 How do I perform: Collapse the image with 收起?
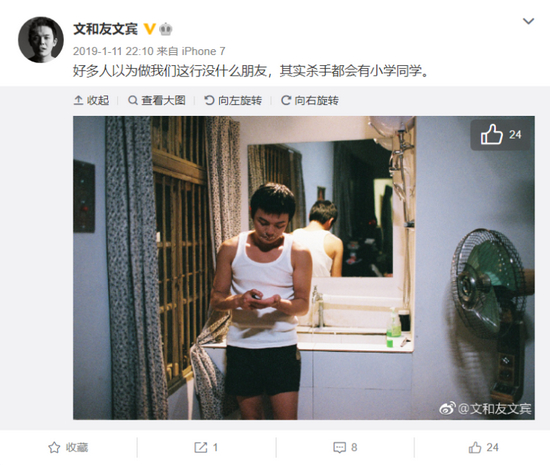[x=91, y=101]
